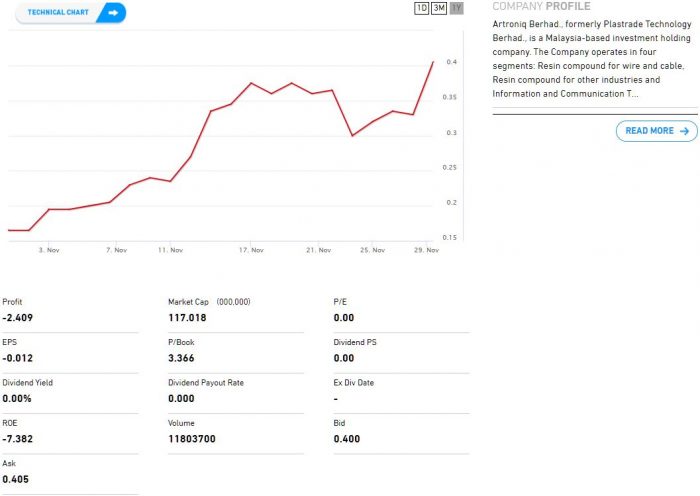Click the ROE value -7.382
This screenshot has width=700, height=496.
[19, 439]
